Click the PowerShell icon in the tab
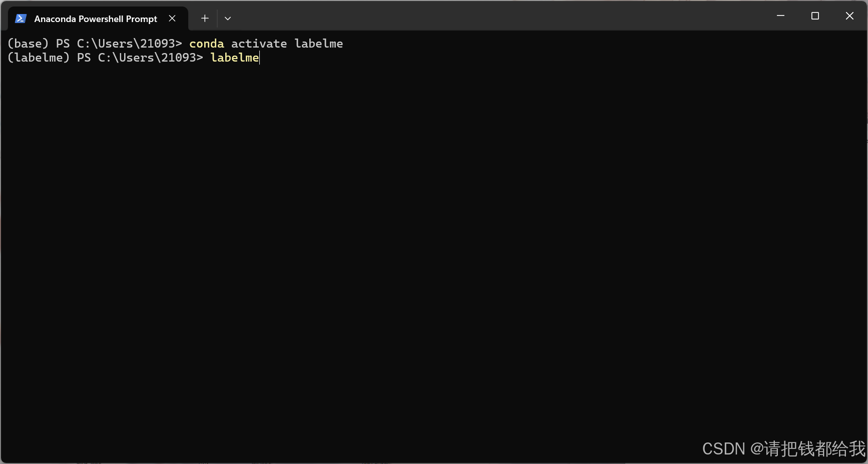Screen dimensions: 868x464 pos(21,19)
